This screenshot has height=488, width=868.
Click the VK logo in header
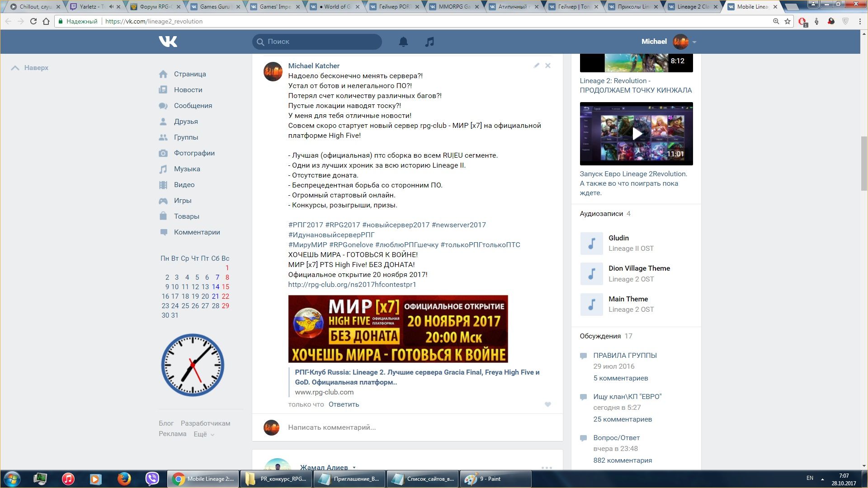168,42
